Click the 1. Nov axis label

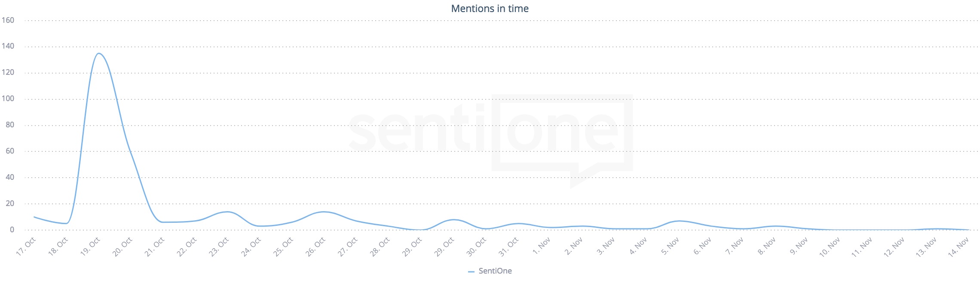click(542, 246)
